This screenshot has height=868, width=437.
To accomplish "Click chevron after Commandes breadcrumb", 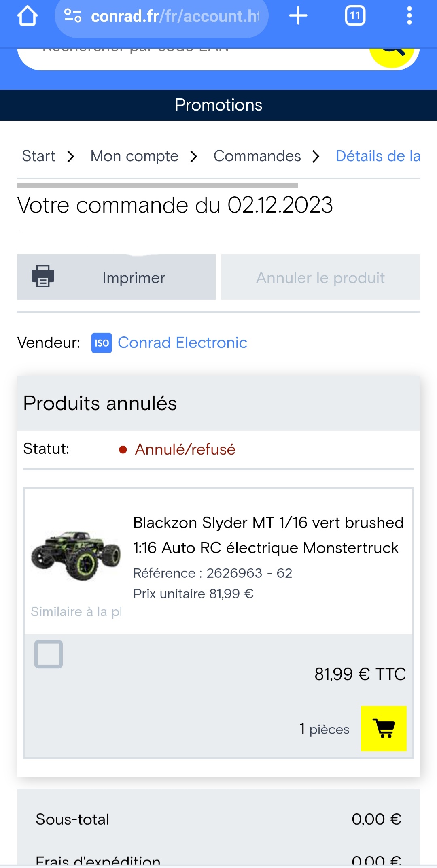I will tap(316, 156).
